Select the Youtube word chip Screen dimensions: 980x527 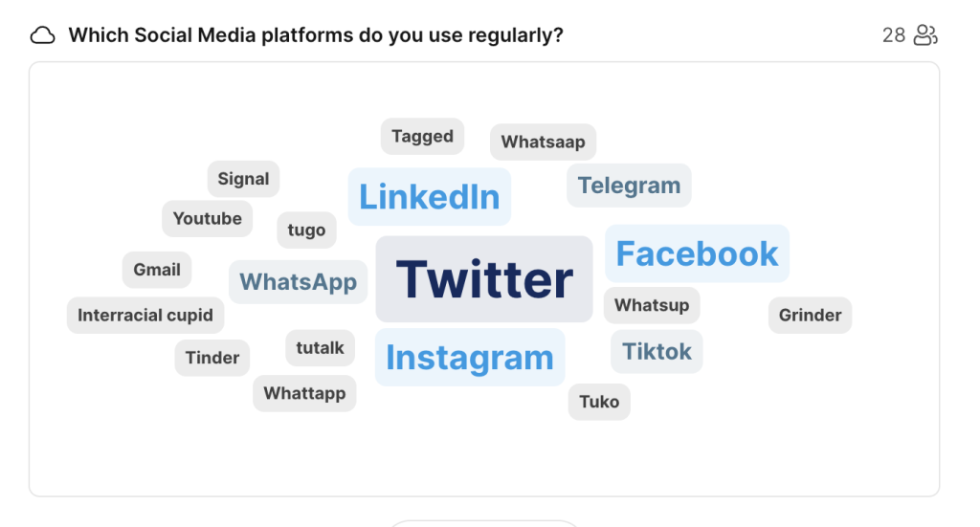[208, 218]
